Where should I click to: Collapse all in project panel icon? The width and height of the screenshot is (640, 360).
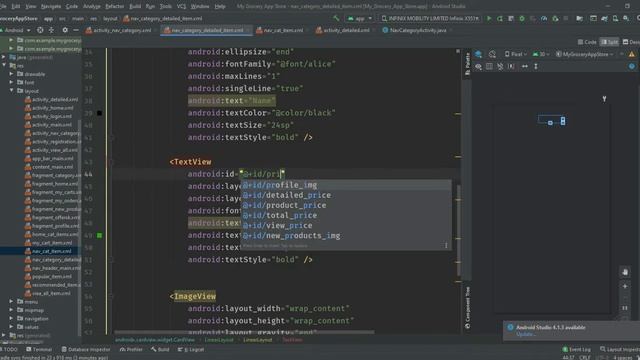(51, 30)
